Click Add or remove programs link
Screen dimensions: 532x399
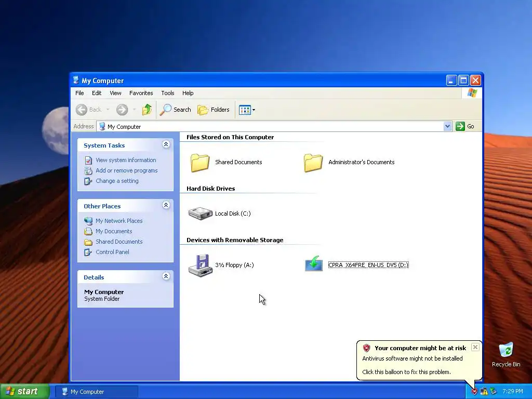coord(127,170)
